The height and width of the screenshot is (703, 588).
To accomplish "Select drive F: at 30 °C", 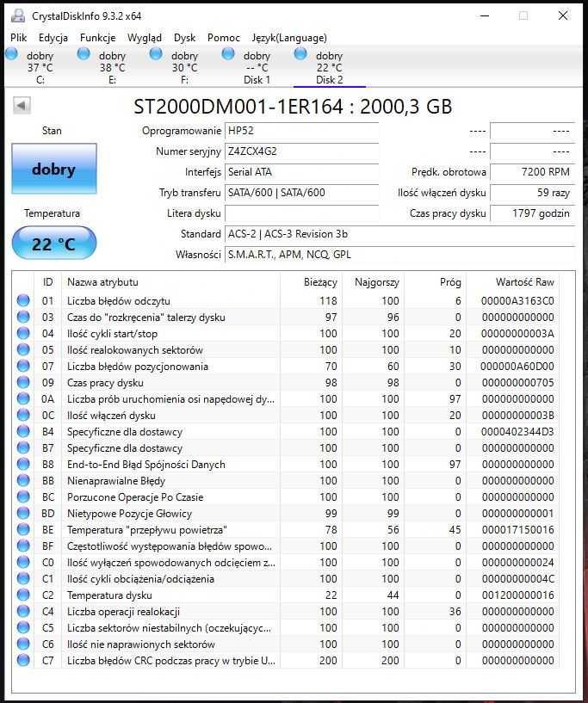I will click(x=184, y=68).
